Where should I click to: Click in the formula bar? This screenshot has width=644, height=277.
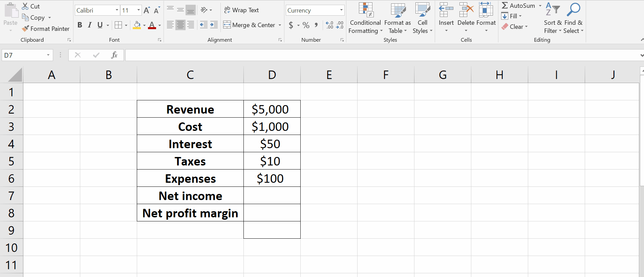[382, 55]
